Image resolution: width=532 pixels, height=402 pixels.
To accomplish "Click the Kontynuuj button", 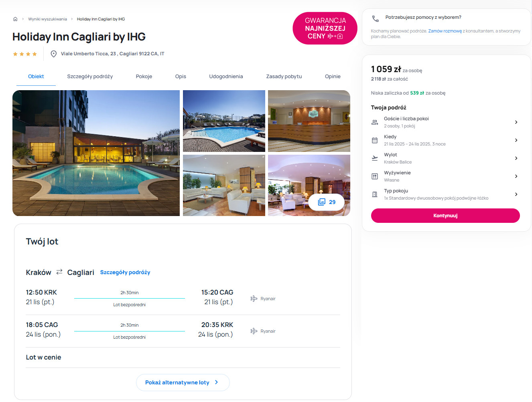I will point(445,216).
